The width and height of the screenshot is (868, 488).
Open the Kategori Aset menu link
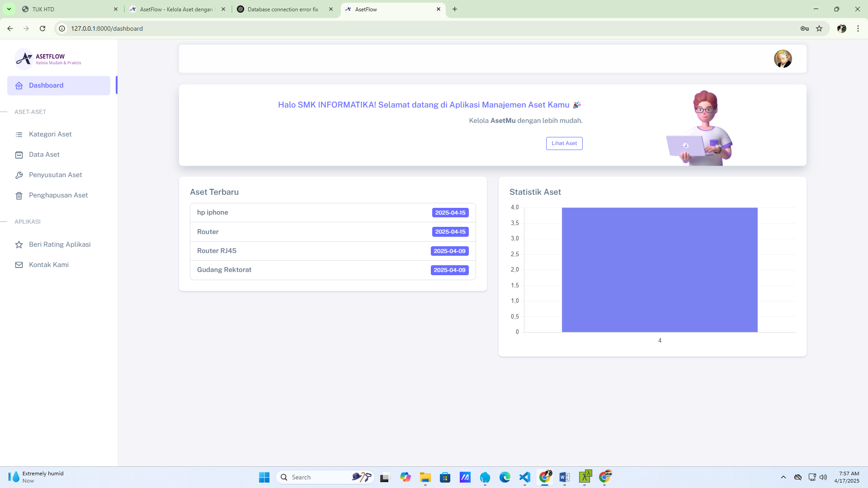tap(50, 134)
